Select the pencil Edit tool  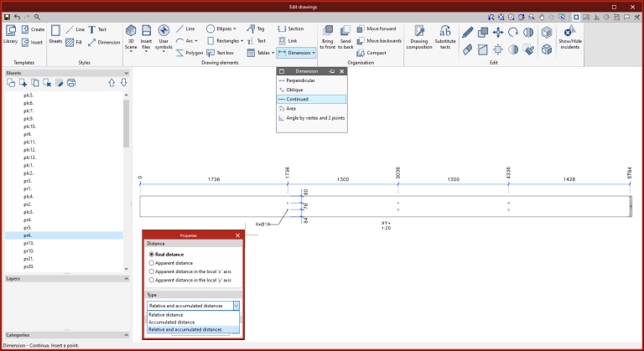tap(467, 32)
